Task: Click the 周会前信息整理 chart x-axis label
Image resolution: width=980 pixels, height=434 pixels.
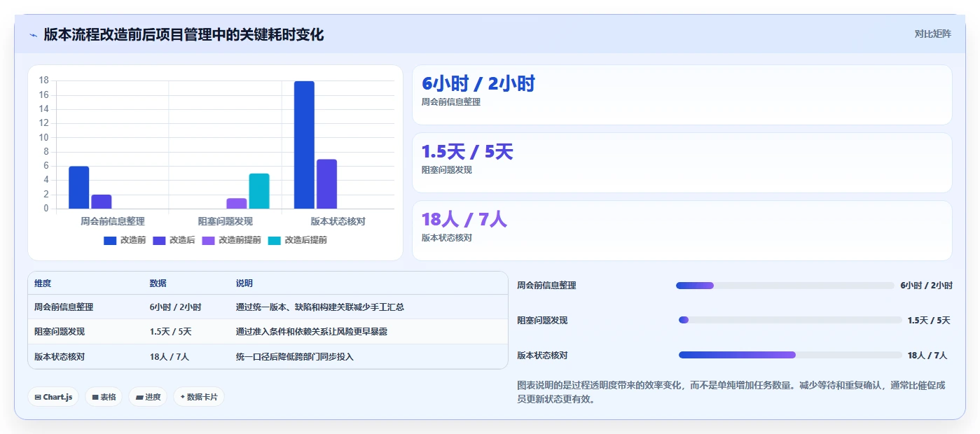Action: coord(113,221)
